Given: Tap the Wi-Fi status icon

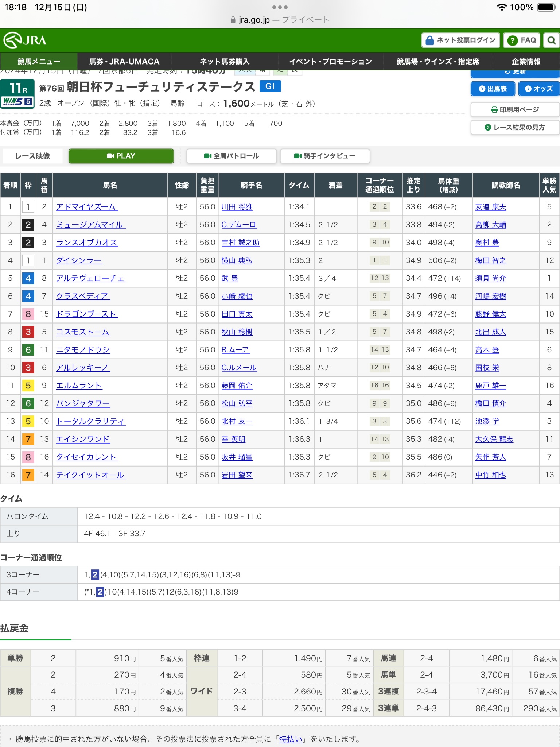Looking at the screenshot, I should coord(502,7).
